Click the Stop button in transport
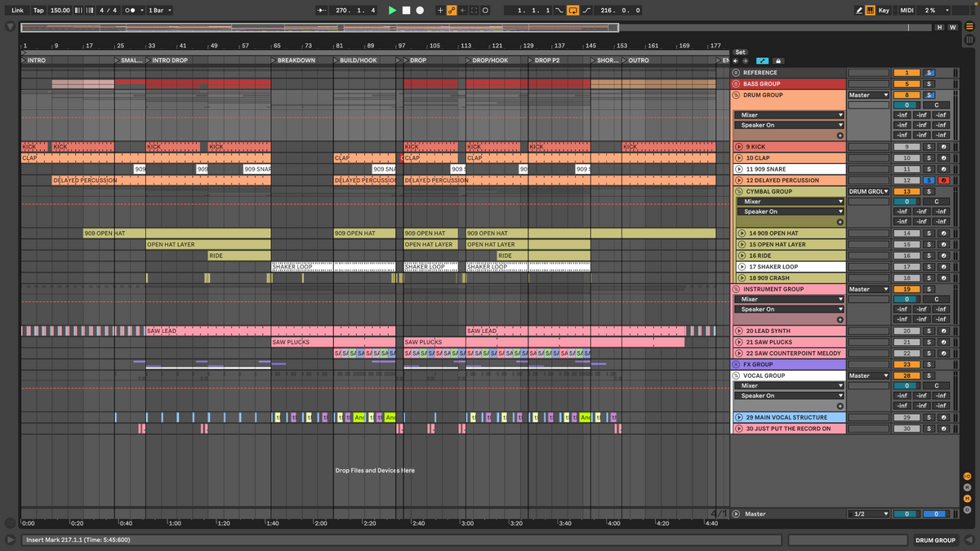980x551 pixels. click(x=406, y=11)
